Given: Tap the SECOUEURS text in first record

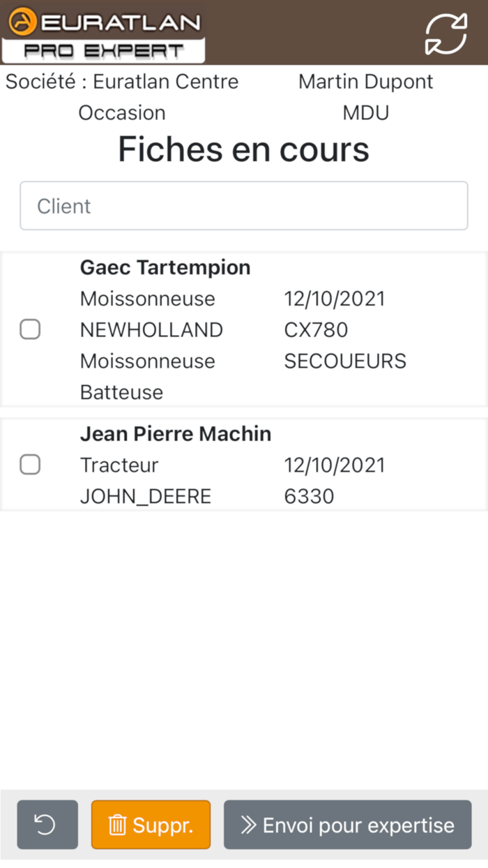Looking at the screenshot, I should (345, 361).
